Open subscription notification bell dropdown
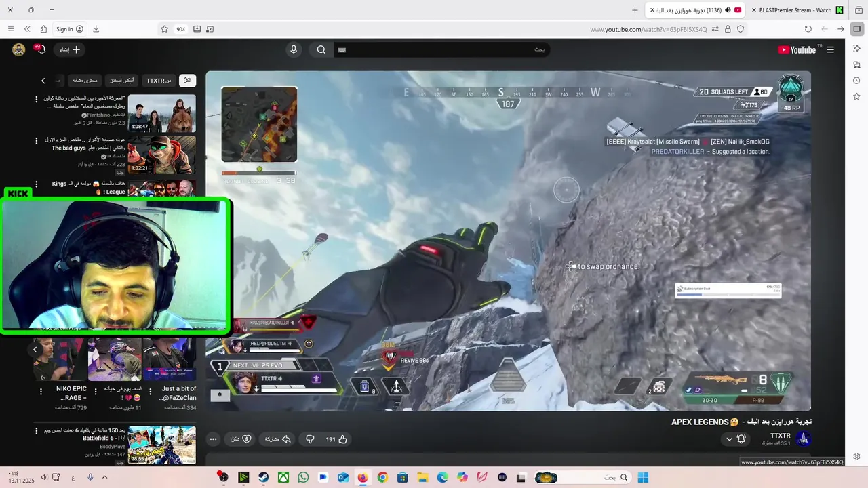Viewport: 868px width, 488px height. pos(736,439)
